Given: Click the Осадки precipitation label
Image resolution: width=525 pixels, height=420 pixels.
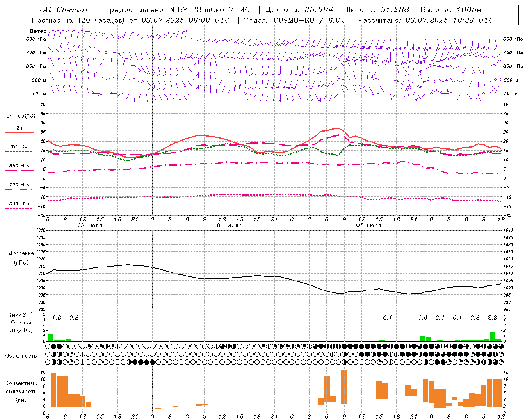Looking at the screenshot, I should (21, 322).
